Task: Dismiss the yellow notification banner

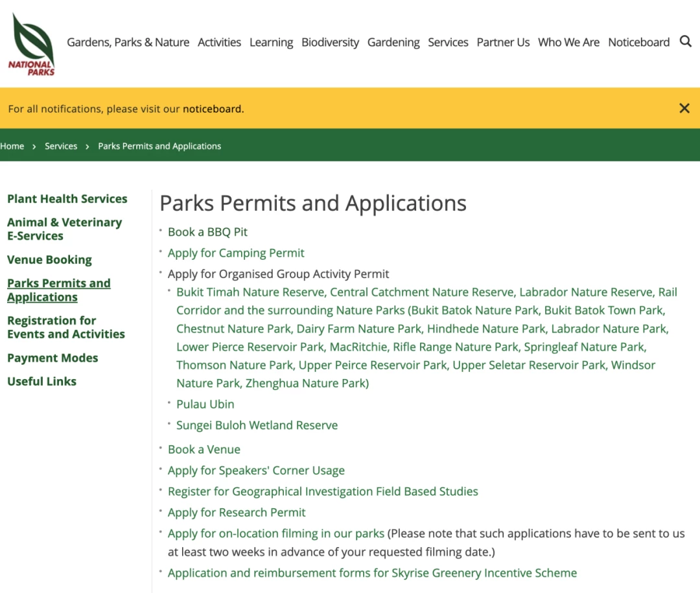Action: [684, 108]
